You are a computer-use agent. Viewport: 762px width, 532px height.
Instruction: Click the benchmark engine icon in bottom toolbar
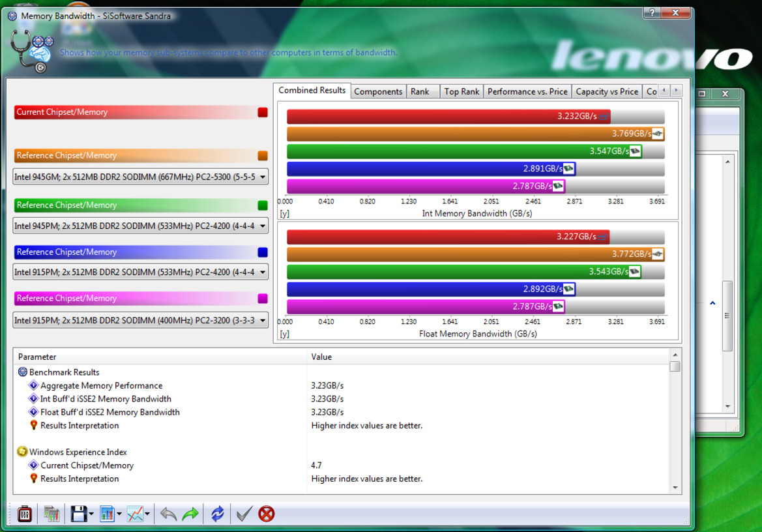click(24, 514)
